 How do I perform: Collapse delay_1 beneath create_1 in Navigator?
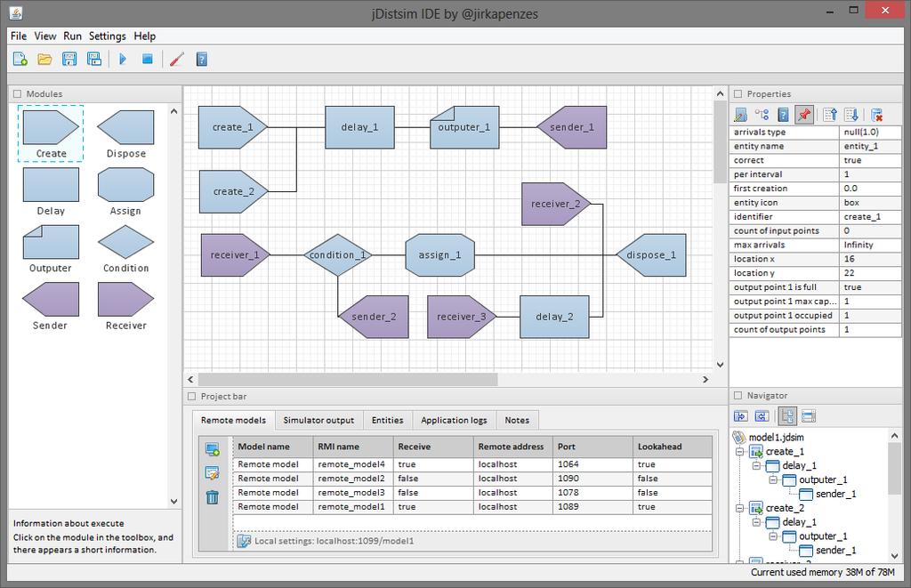coord(756,465)
